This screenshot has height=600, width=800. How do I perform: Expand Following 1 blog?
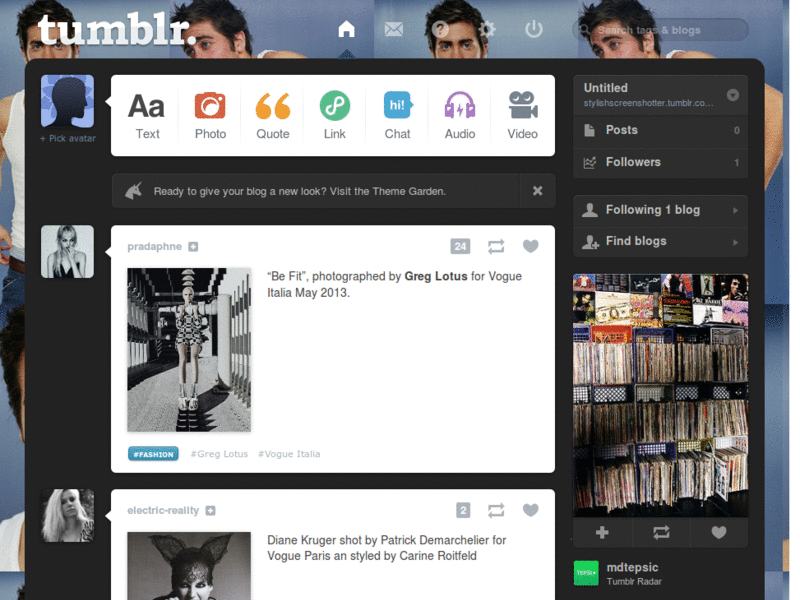tap(660, 210)
